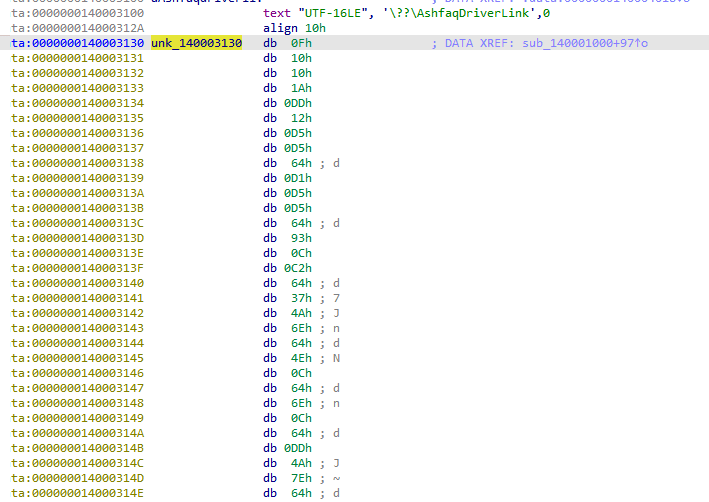709x502 pixels.
Task: Select the last line, address 000000014000314E
Action: pos(78,492)
